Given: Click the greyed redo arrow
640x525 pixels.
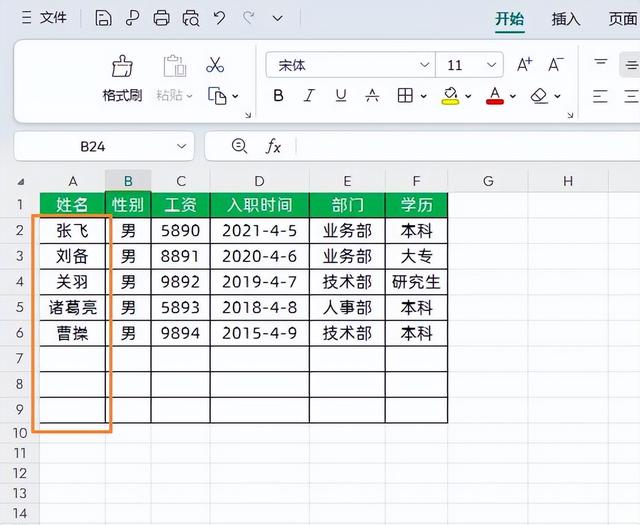Looking at the screenshot, I should 248,18.
